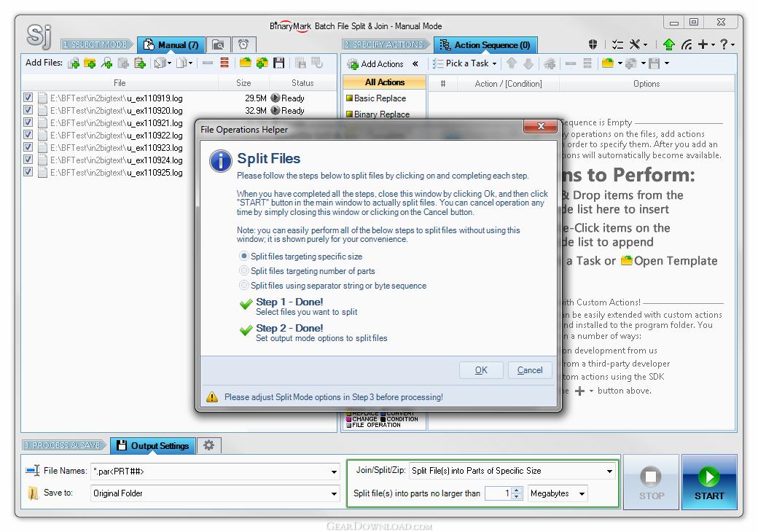Viewport: 758px width, 532px height.
Task: Click the green up-arrow update icon
Action: click(668, 44)
